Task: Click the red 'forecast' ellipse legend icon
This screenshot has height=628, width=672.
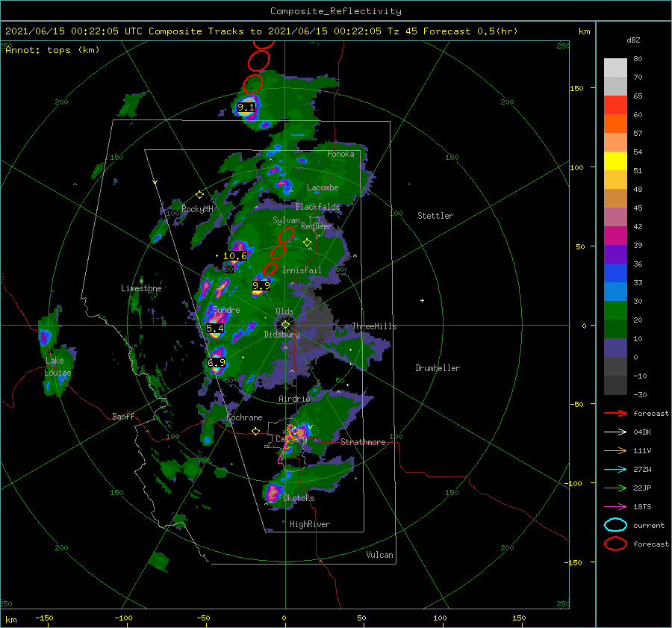Action: point(615,544)
